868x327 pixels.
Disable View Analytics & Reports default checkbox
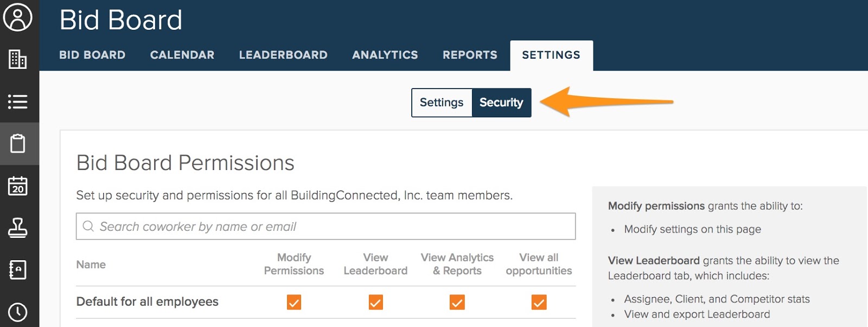pyautogui.click(x=457, y=302)
